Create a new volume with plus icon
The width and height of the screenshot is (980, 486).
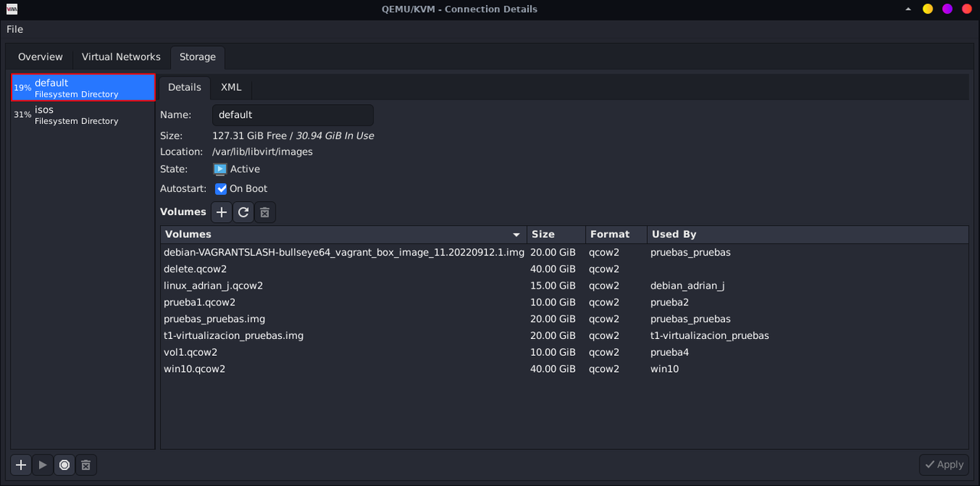click(221, 212)
